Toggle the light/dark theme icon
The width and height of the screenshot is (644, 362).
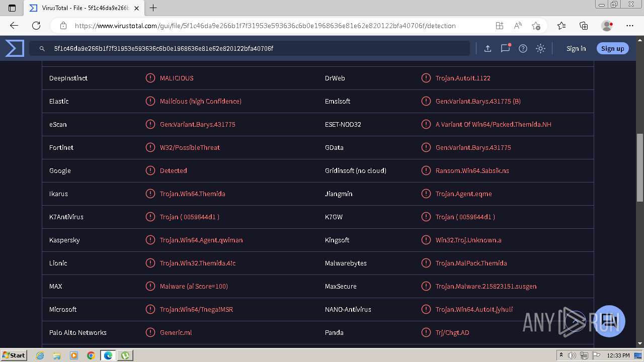click(x=540, y=48)
